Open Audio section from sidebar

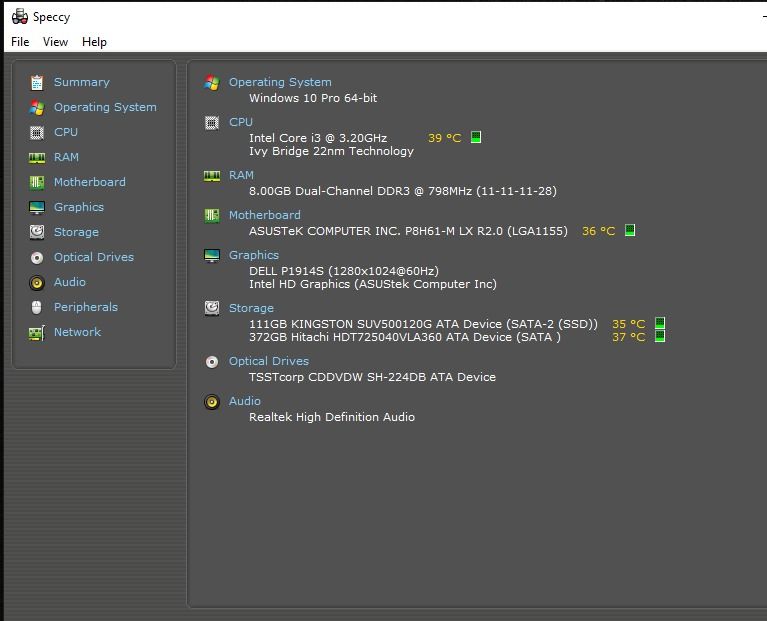(x=69, y=282)
